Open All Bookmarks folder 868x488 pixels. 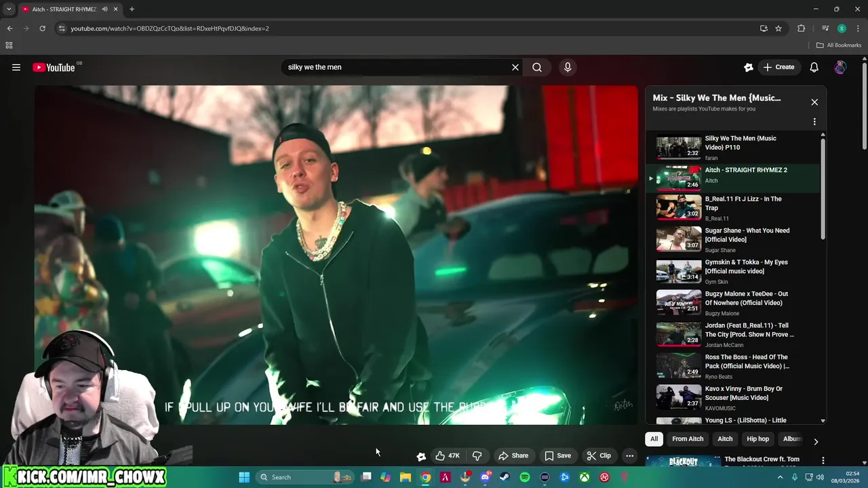click(839, 45)
